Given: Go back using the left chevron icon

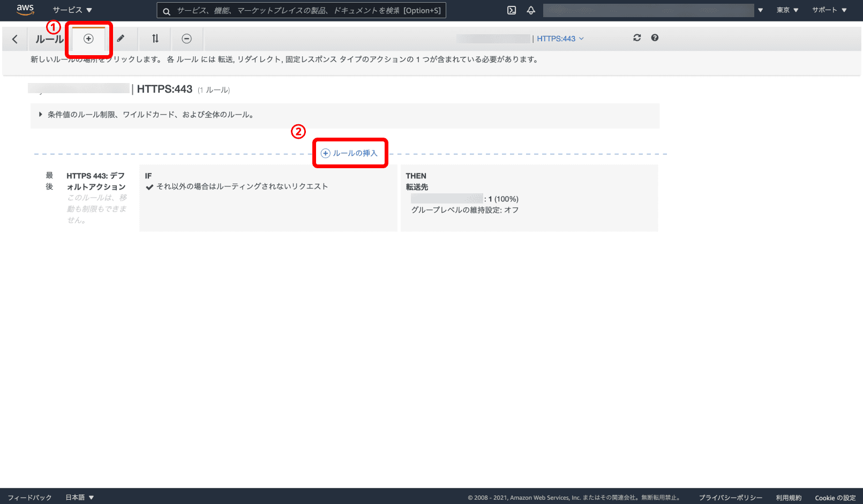Looking at the screenshot, I should [x=15, y=39].
